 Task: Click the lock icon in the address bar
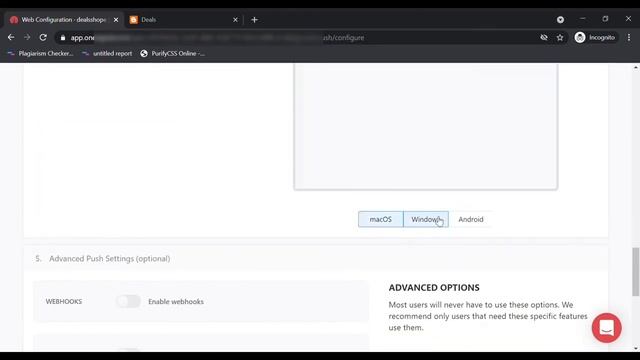[62, 38]
